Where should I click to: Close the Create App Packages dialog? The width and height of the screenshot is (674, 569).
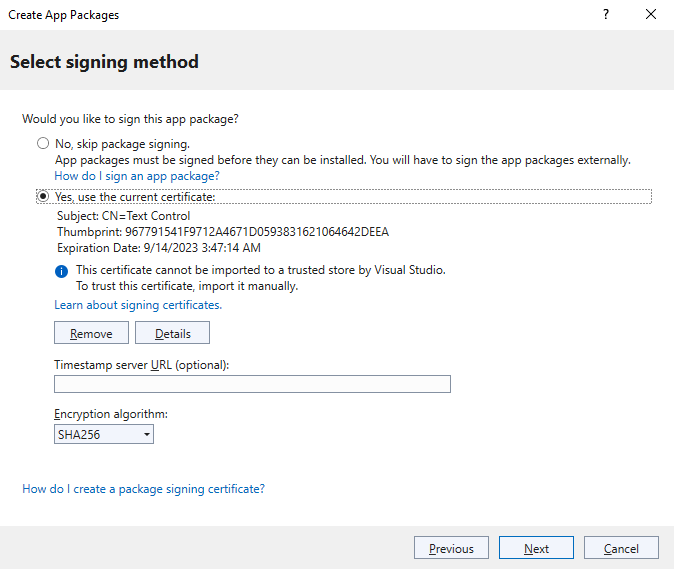651,15
